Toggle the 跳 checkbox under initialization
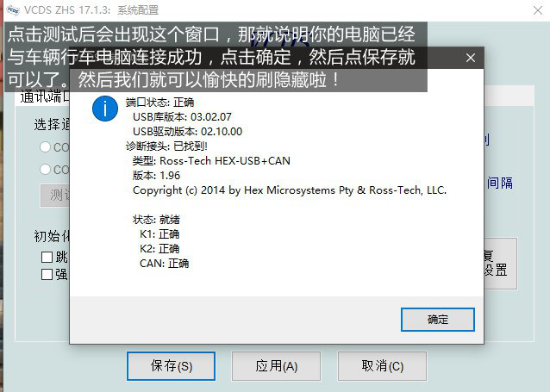Viewport: 550px width, 392px height. (x=47, y=257)
